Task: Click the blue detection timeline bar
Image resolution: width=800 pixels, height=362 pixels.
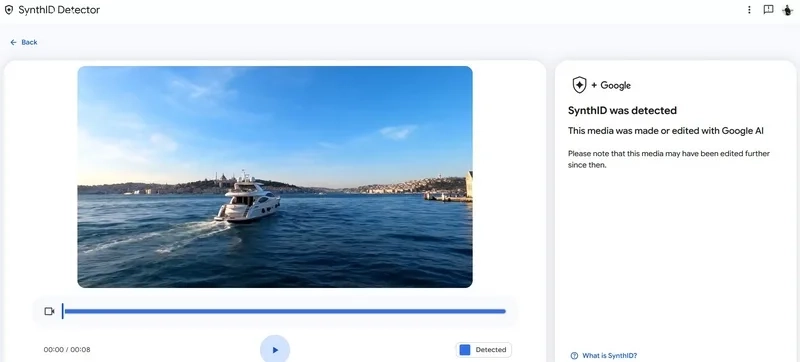Action: (x=285, y=311)
